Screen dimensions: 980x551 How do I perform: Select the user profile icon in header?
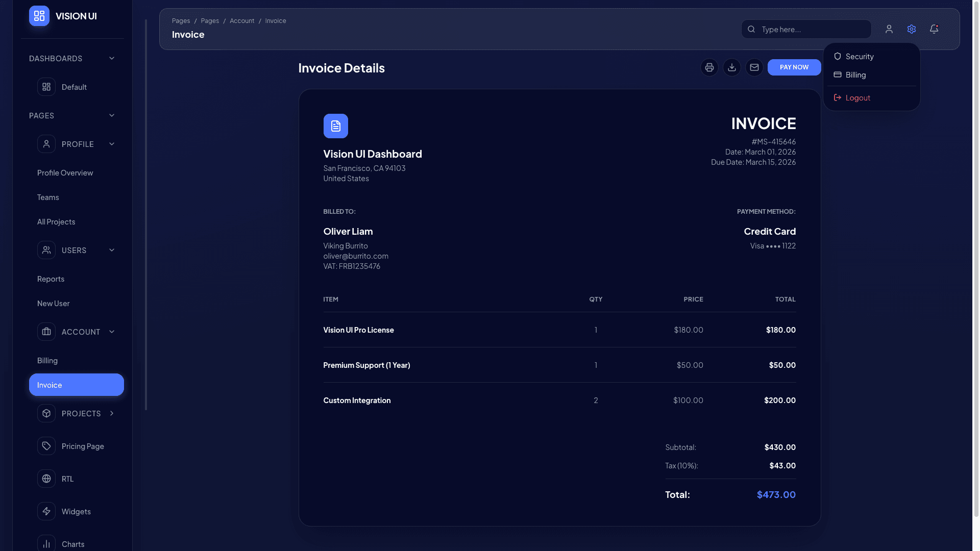pos(889,29)
